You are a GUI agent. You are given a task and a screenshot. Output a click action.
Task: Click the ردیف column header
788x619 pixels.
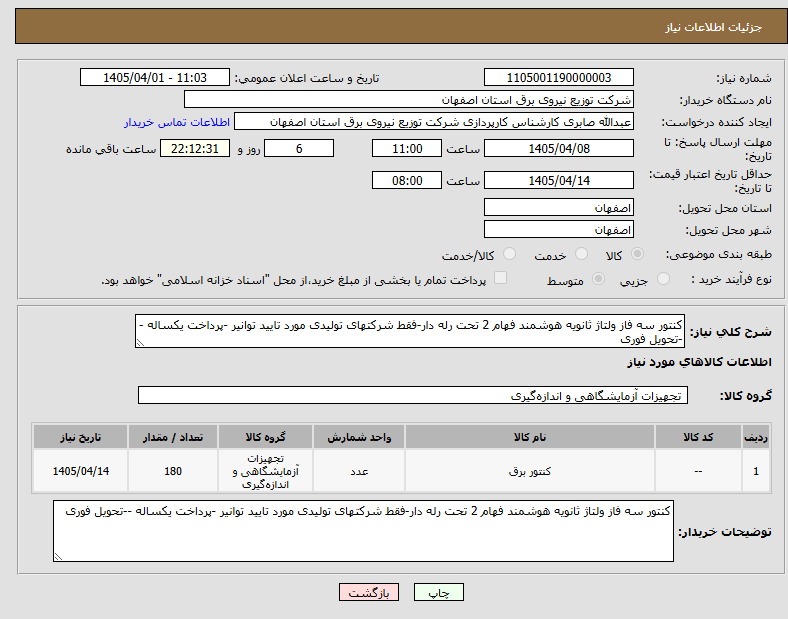click(x=756, y=437)
